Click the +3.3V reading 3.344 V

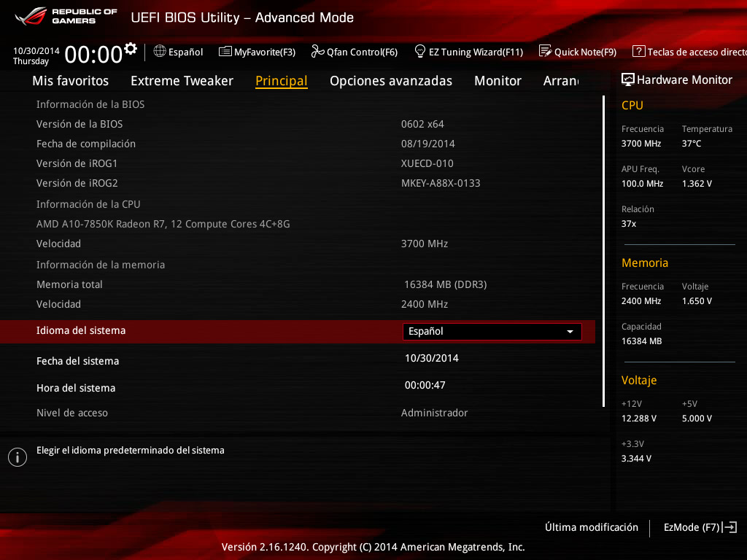[x=636, y=458]
